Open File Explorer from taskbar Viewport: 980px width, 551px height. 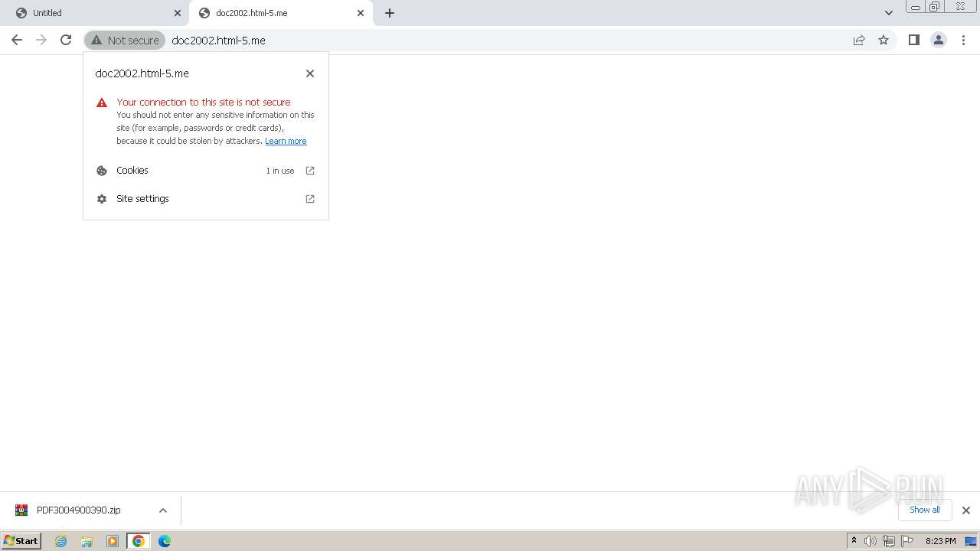tap(87, 541)
